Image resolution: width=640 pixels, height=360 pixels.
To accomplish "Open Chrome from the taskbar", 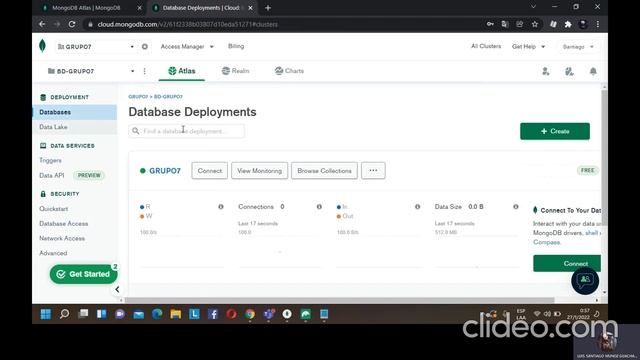I will pyautogui.click(x=250, y=314).
